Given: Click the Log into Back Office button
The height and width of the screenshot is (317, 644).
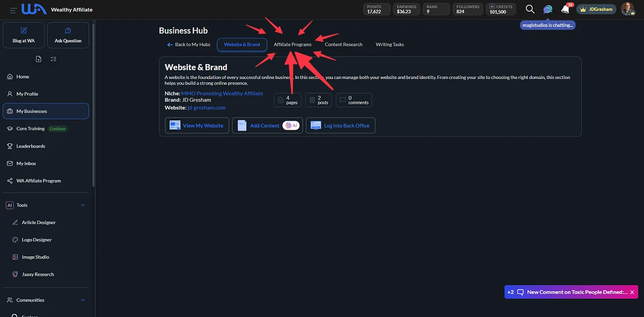Looking at the screenshot, I should tap(340, 126).
